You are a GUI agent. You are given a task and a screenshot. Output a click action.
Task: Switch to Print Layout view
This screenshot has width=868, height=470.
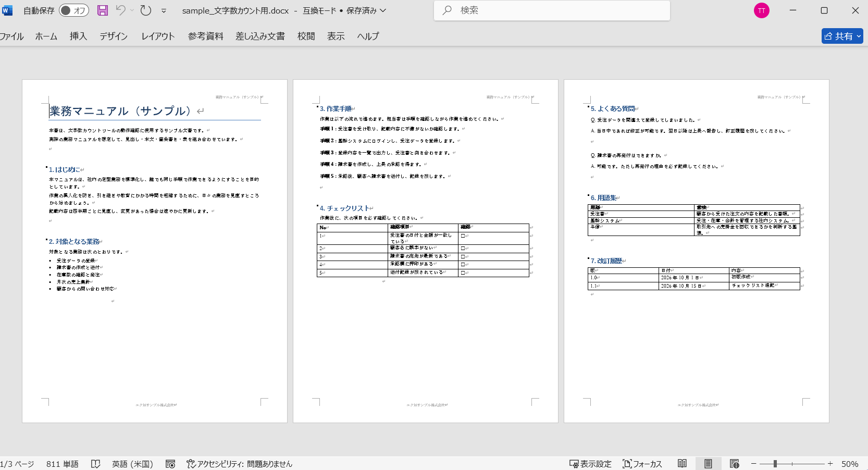tap(708, 464)
